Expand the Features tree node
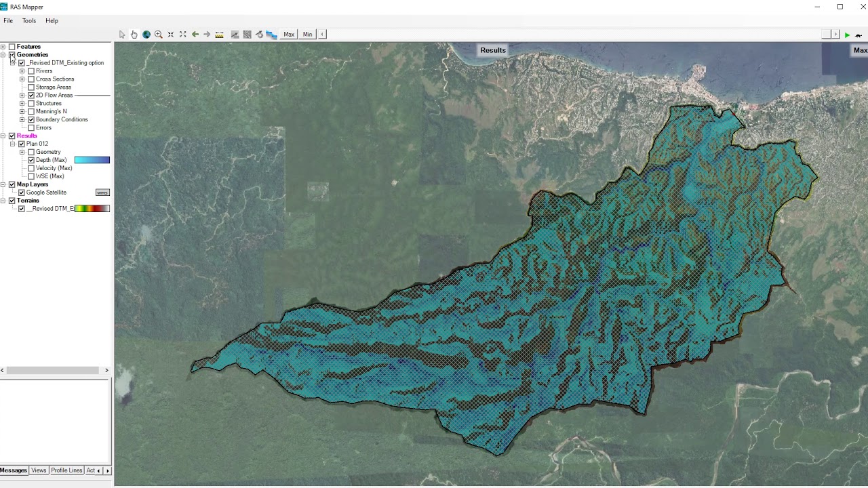Image resolution: width=868 pixels, height=488 pixels. [3, 47]
